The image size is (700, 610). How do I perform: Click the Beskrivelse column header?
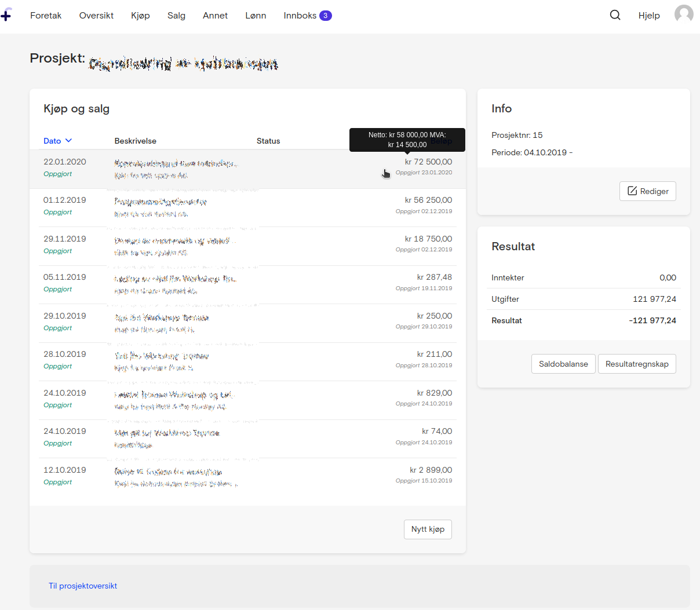[x=136, y=141]
